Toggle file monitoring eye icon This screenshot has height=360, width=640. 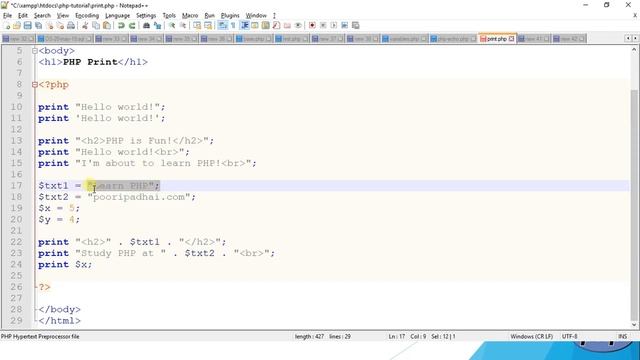coord(298,25)
